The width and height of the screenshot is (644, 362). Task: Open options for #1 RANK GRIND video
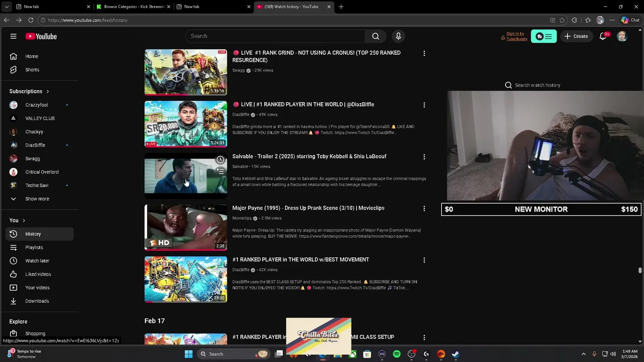(x=424, y=53)
